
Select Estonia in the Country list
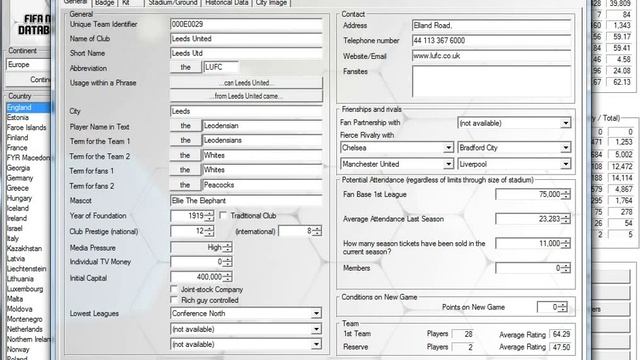click(29, 118)
